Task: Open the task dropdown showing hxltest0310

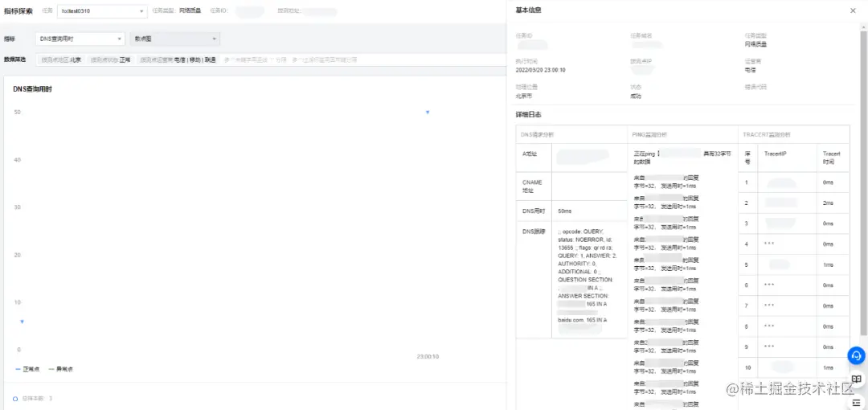Action: 102,10
